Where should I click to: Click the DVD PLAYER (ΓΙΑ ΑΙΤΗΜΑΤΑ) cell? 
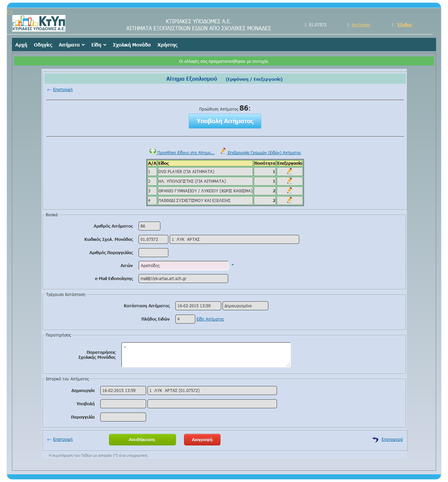(205, 172)
